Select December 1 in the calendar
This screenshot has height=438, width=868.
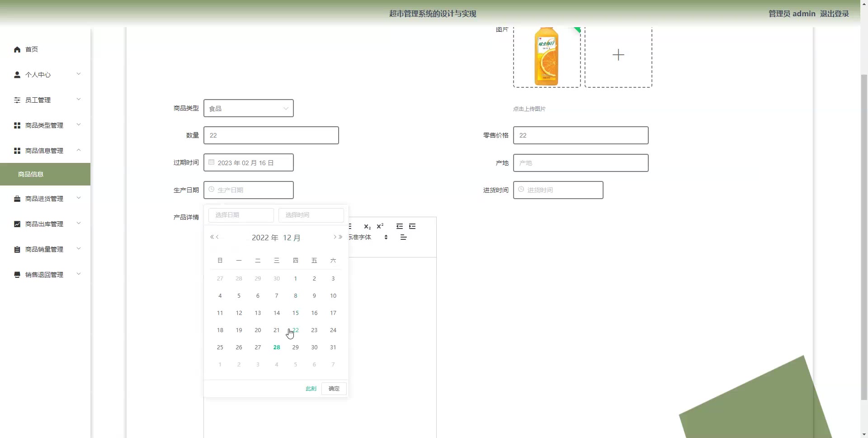pos(296,279)
